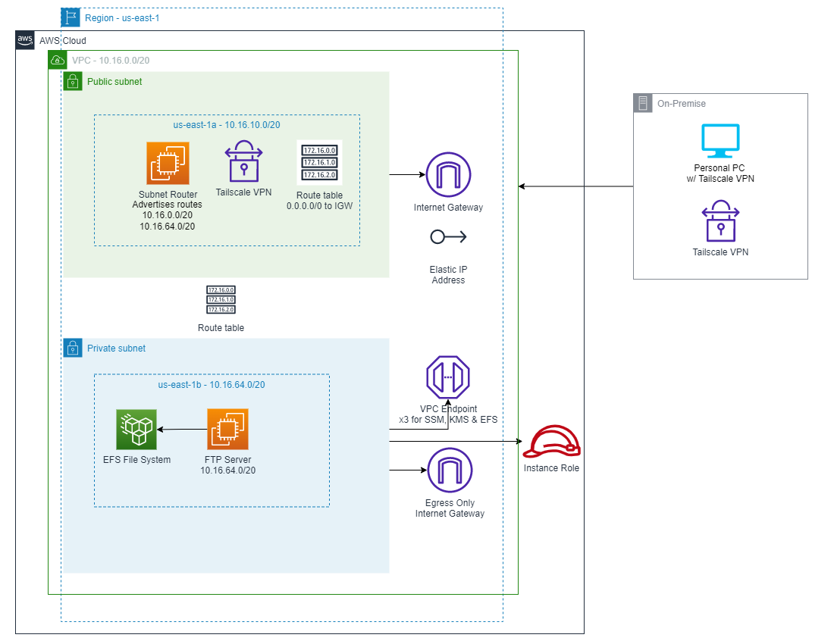Select the Egress Only Internet Gateway icon
Screen dimensions: 834x644
(448, 470)
